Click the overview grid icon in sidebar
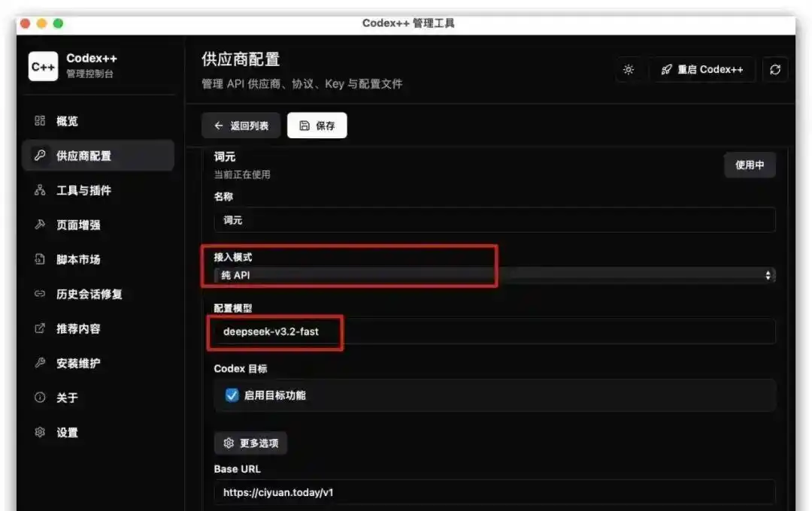This screenshot has width=812, height=511. [40, 121]
